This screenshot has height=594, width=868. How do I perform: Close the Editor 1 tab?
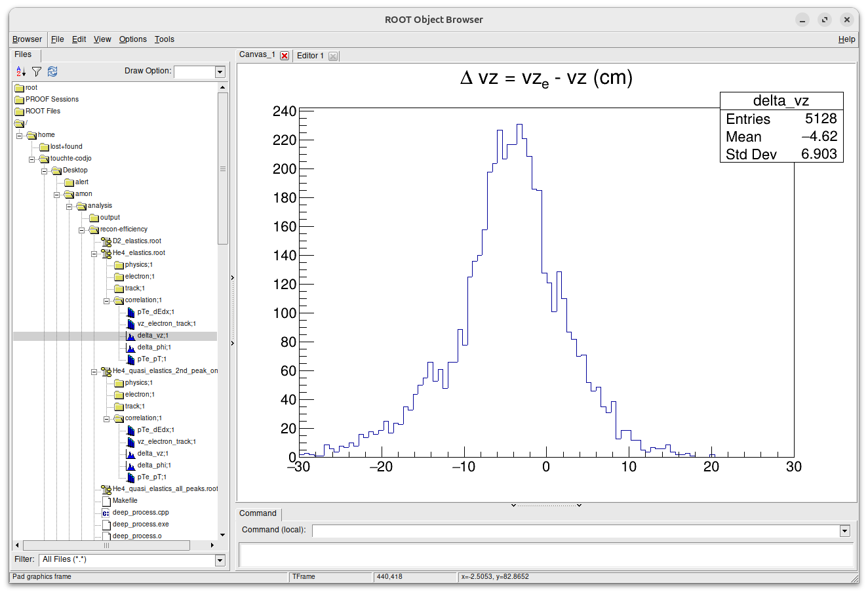333,56
